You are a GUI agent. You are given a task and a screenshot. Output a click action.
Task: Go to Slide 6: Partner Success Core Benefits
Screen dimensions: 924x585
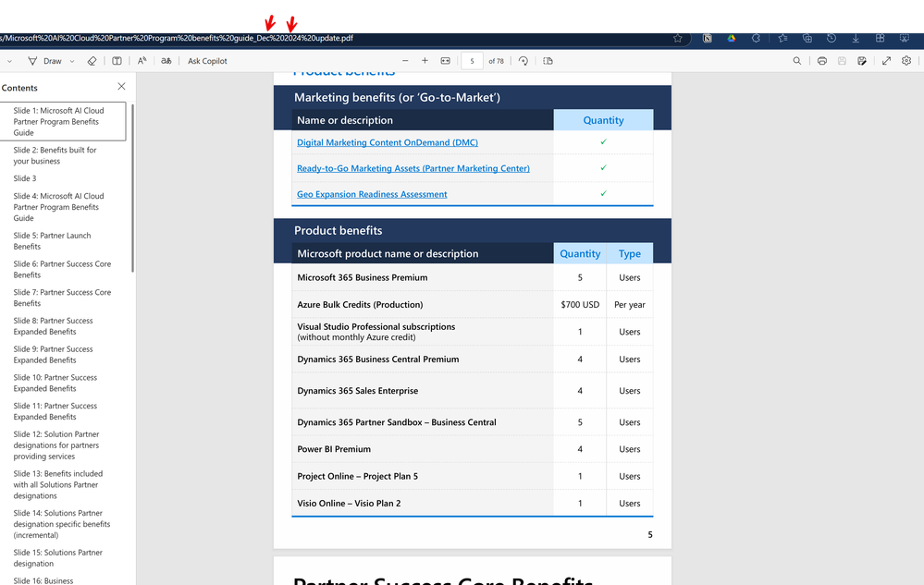tap(63, 270)
